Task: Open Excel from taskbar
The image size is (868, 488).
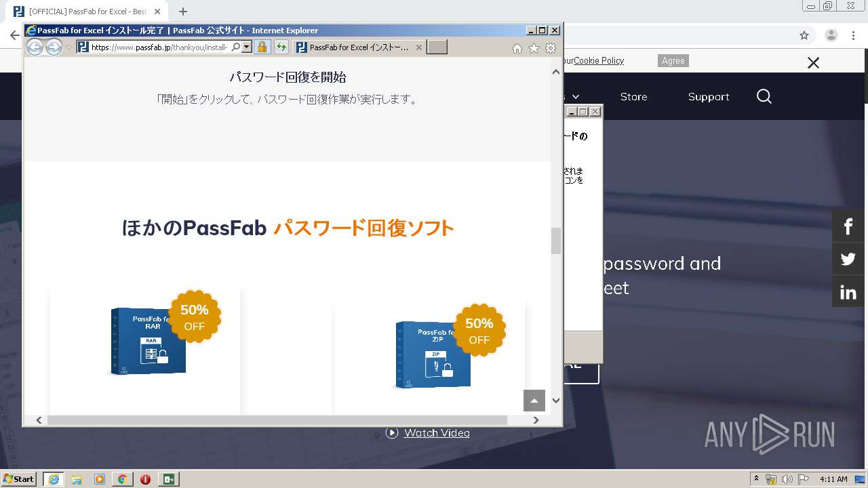Action: (x=168, y=479)
